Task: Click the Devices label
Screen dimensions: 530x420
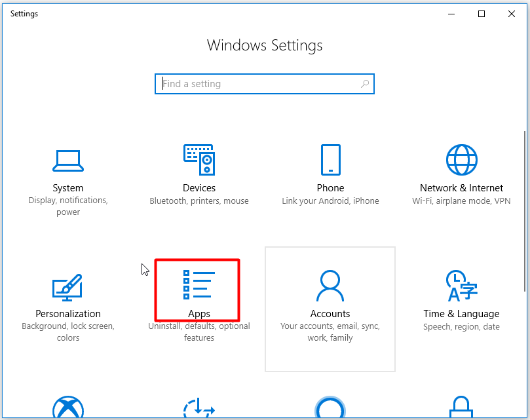Action: point(199,187)
